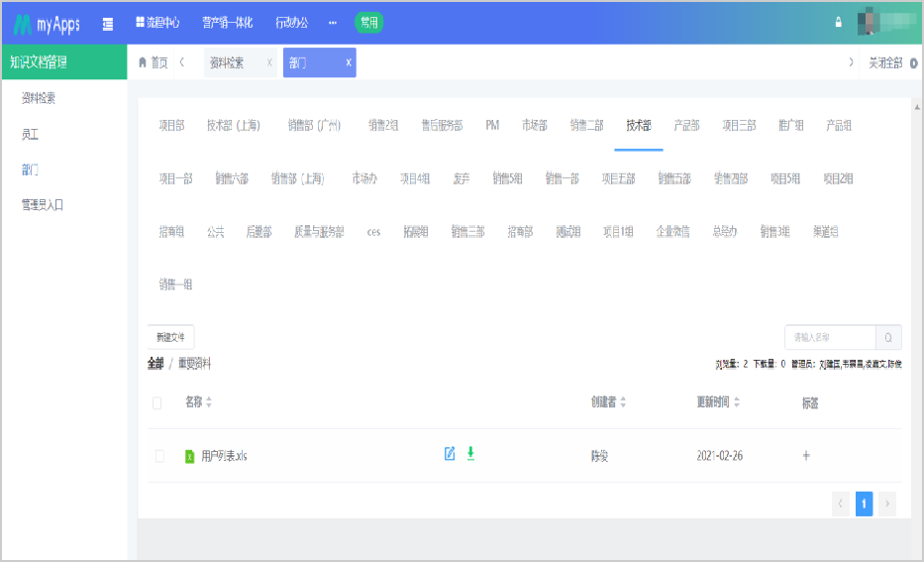Close the 资料检索 tab with its x

coord(269,62)
